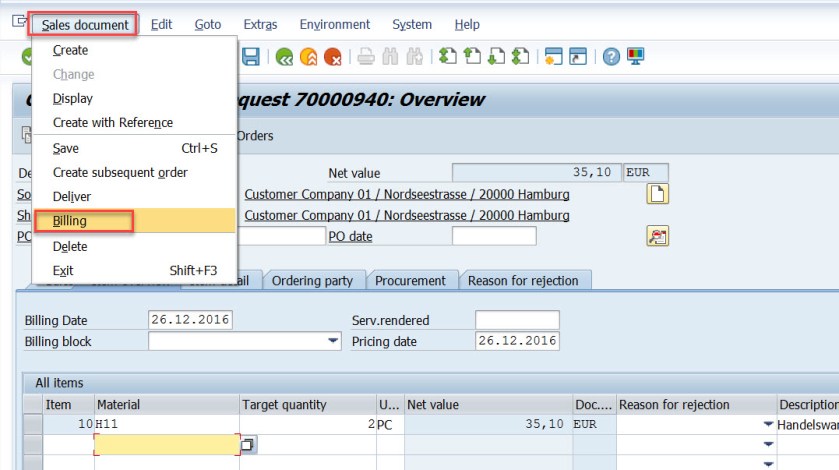Click the Sold-to party Customer Company 01 address link
The width and height of the screenshot is (839, 470).
(x=407, y=194)
